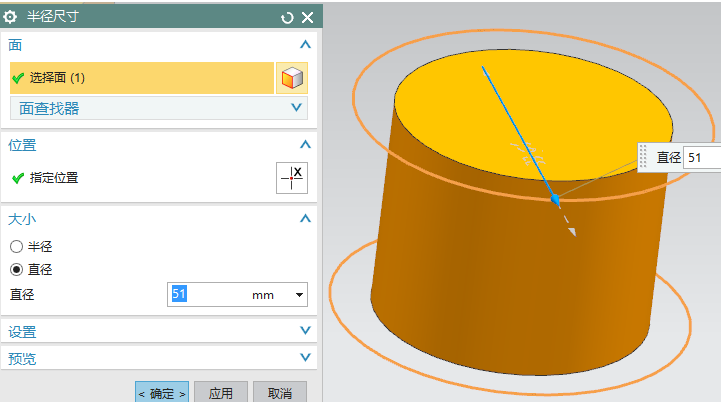Select the 直径 radio button
Image resolution: width=721 pixels, height=403 pixels.
(x=16, y=269)
